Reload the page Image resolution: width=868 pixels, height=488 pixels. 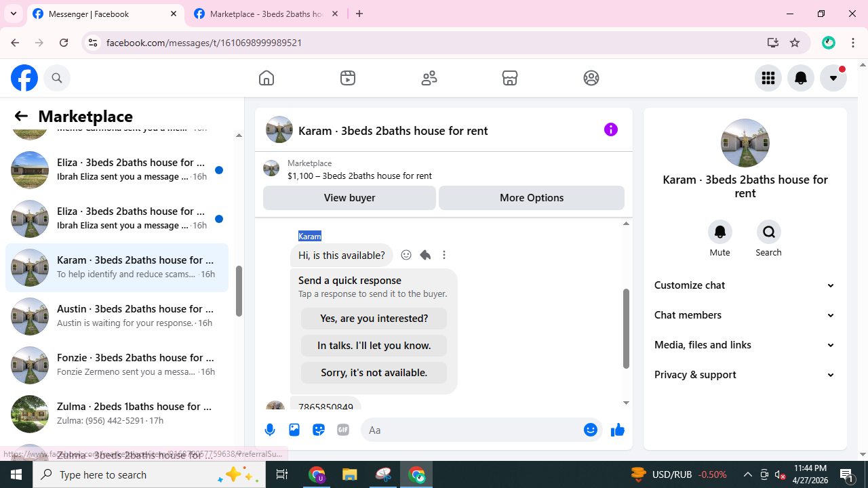click(x=64, y=43)
